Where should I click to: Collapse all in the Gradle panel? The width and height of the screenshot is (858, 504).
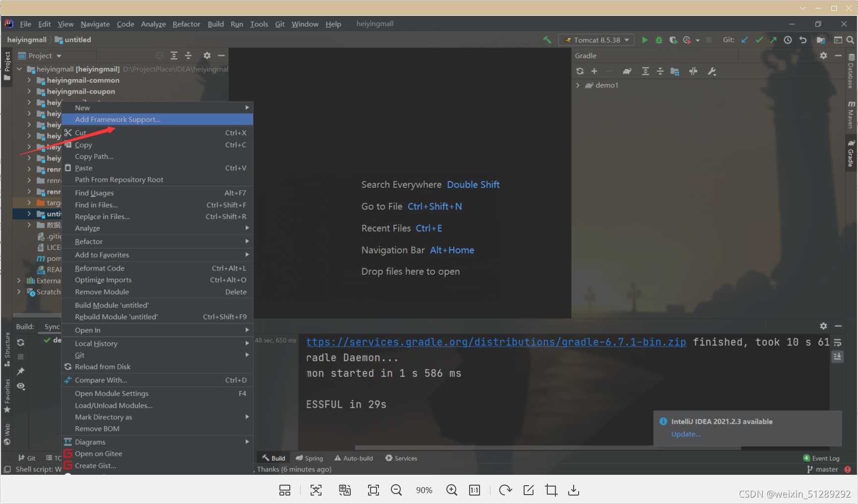point(660,71)
